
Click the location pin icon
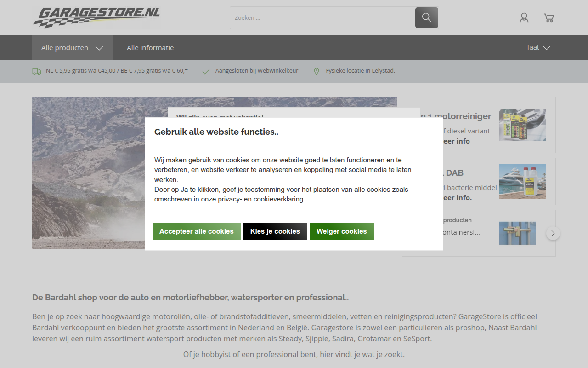[317, 71]
